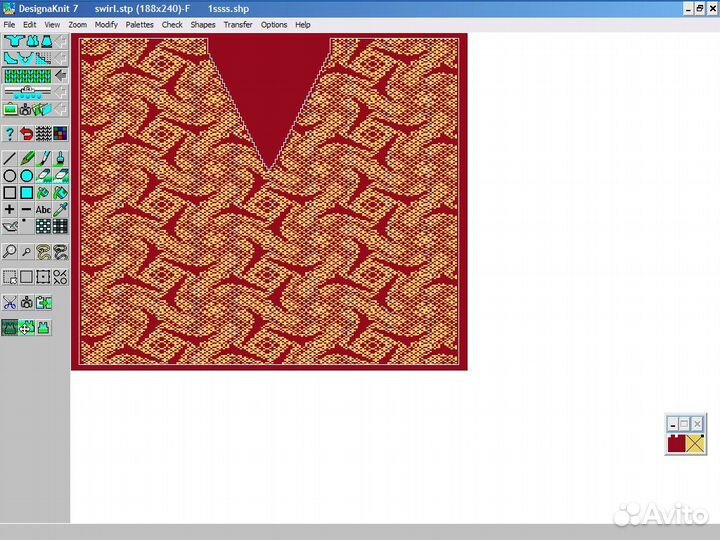Open the Check menu

coord(172,25)
